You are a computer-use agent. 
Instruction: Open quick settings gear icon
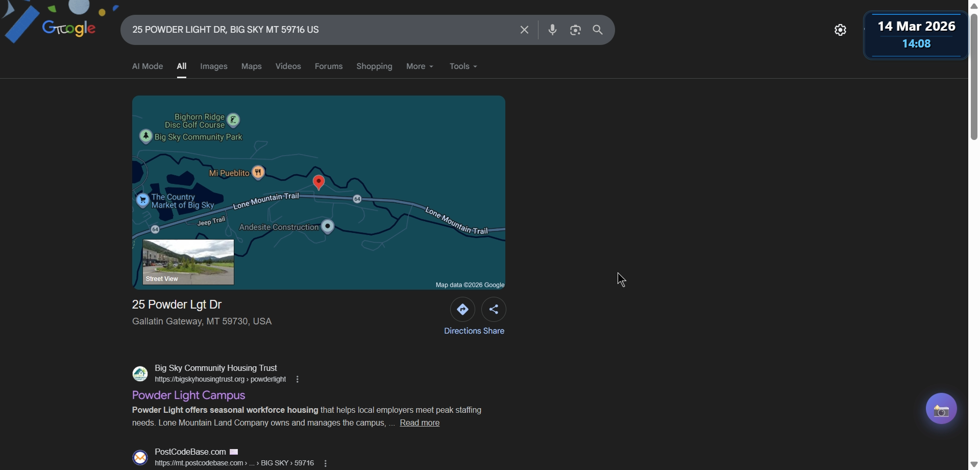[x=840, y=30]
